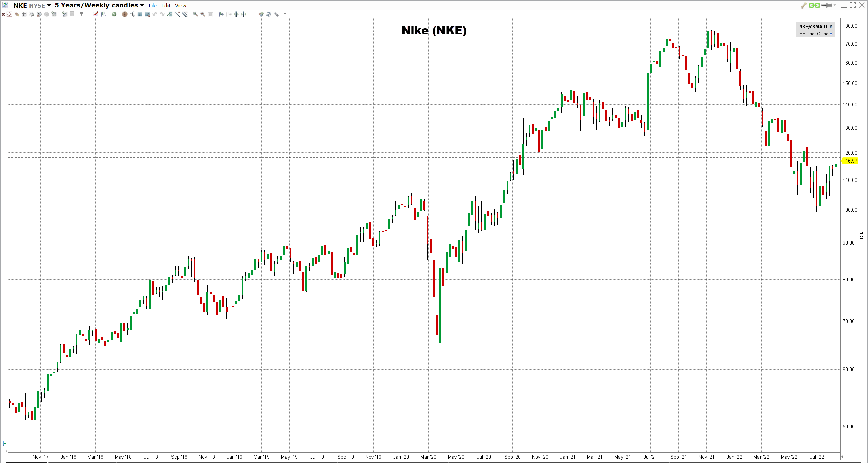The image size is (868, 463).
Task: Maximize chart with the fullscreen corners icon
Action: [x=853, y=5]
